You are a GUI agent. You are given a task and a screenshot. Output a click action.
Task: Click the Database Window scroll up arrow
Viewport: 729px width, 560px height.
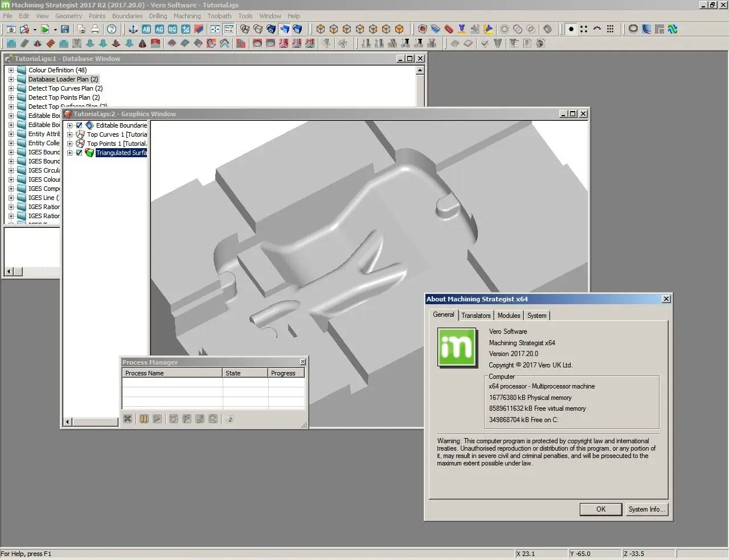pos(420,71)
